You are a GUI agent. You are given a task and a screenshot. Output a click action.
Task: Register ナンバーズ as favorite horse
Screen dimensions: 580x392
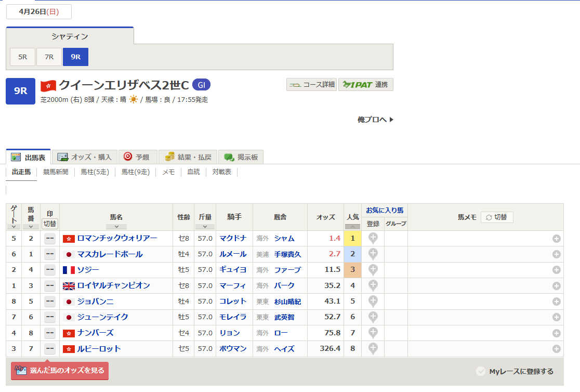(x=373, y=333)
